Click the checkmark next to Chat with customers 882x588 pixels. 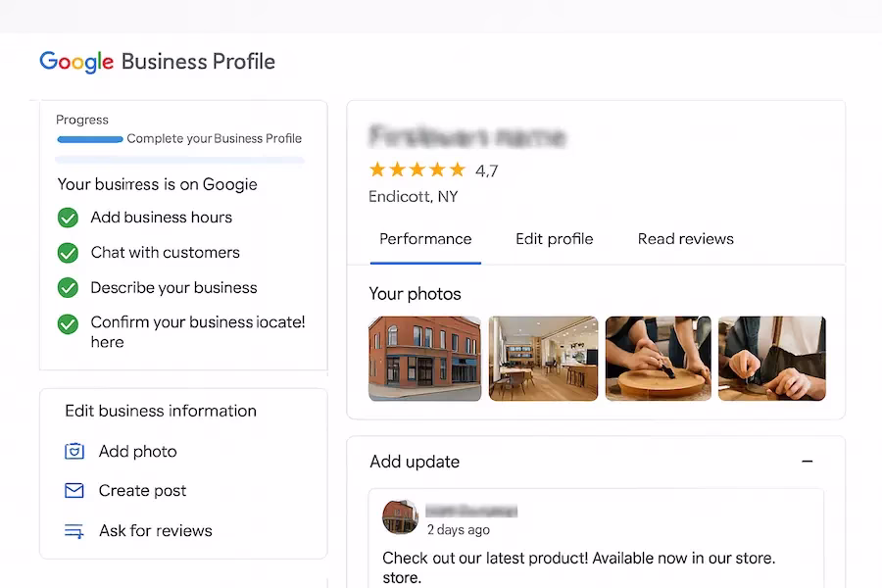point(68,253)
